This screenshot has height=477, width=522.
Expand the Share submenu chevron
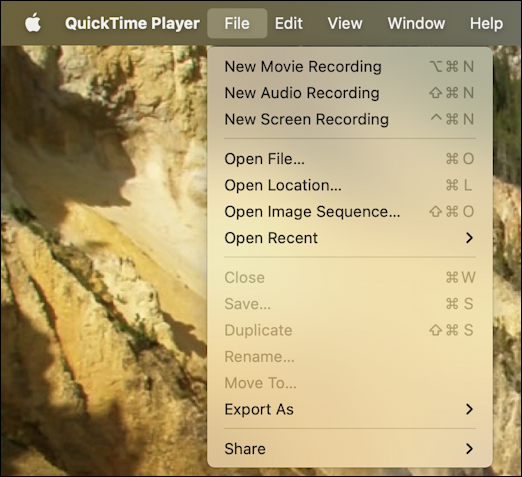(x=469, y=449)
